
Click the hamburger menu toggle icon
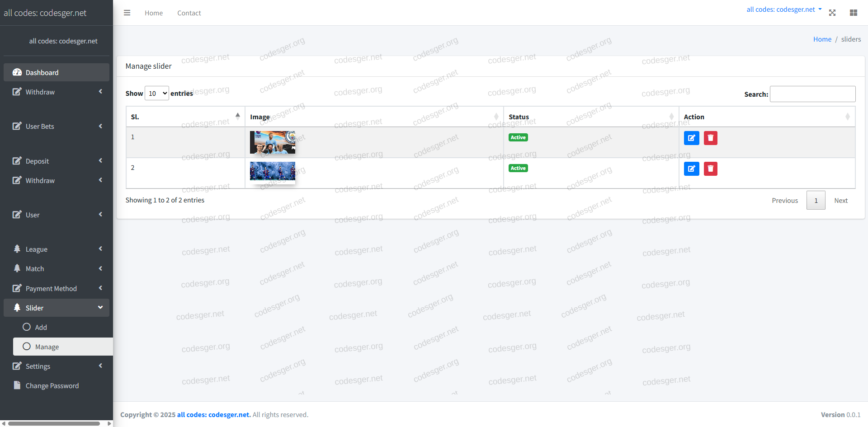click(127, 13)
